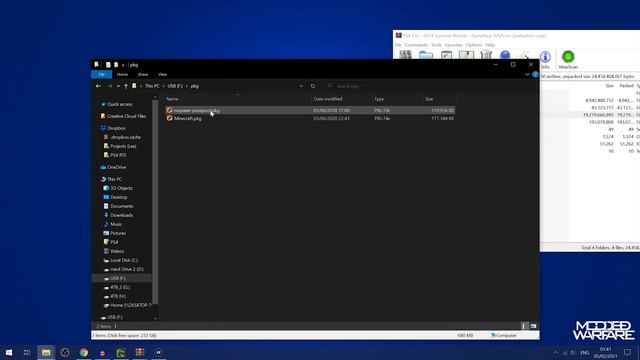Viewport: 640px width, 360px height.
Task: Select Dropbox in the navigation pane
Action: pyautogui.click(x=116, y=128)
